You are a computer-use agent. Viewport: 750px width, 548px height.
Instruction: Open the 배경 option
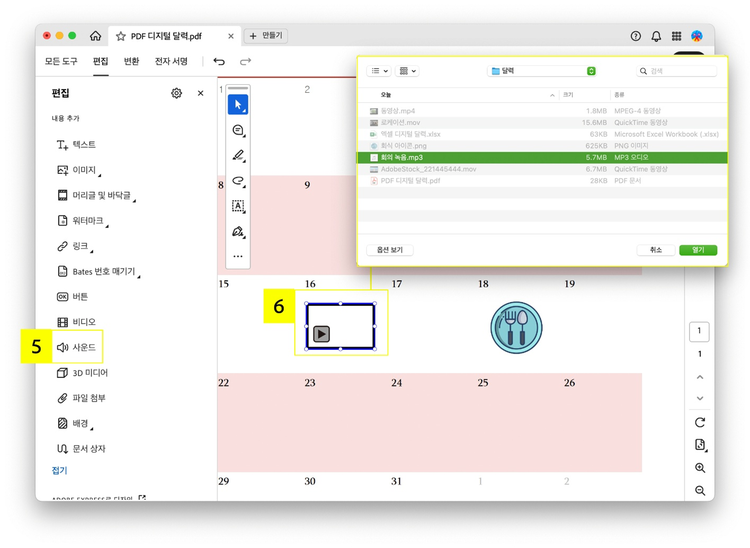(x=75, y=423)
